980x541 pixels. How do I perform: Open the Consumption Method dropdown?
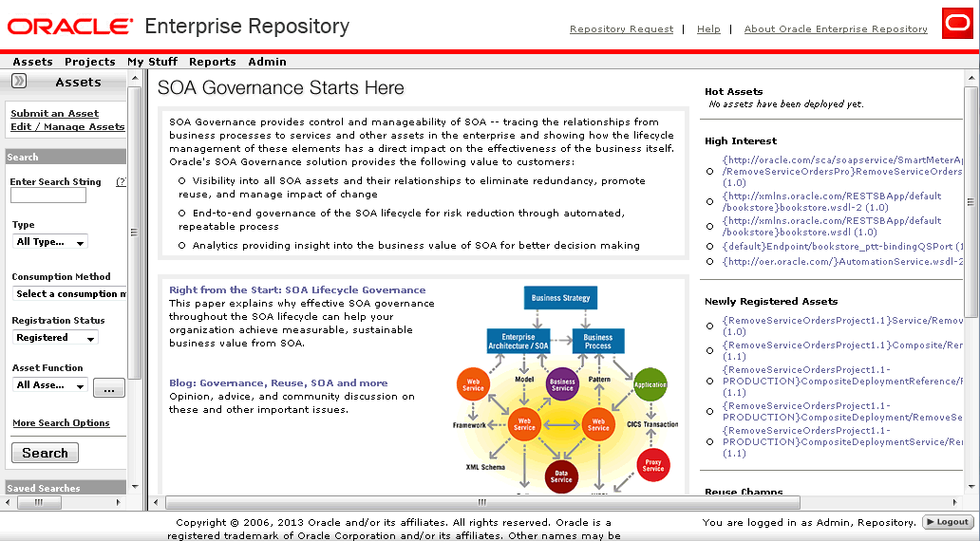click(x=69, y=293)
